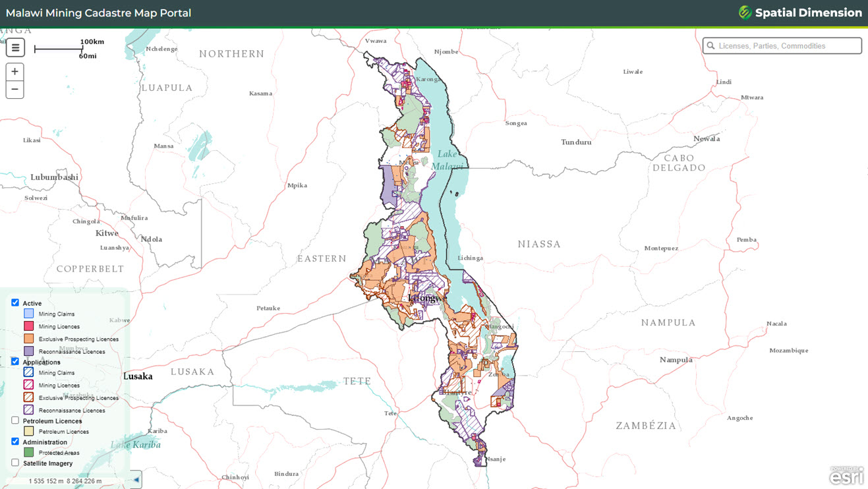Screen dimensions: 868x489
Task: Click the Lake Kariba label
Action: coord(135,445)
